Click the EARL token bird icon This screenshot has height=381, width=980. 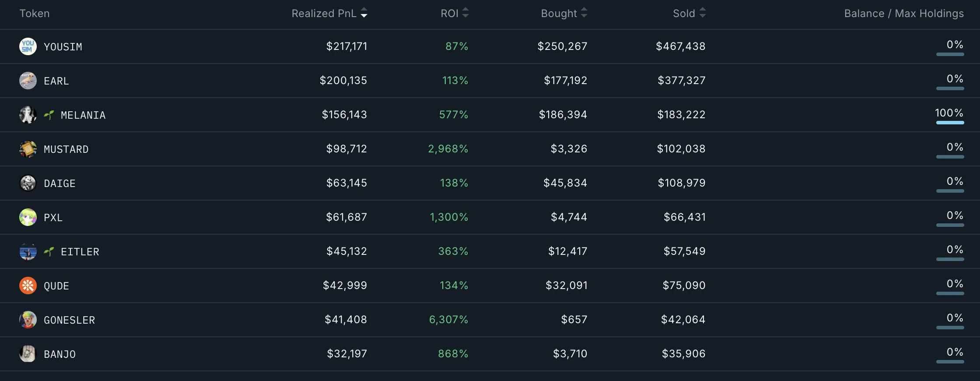(x=28, y=81)
